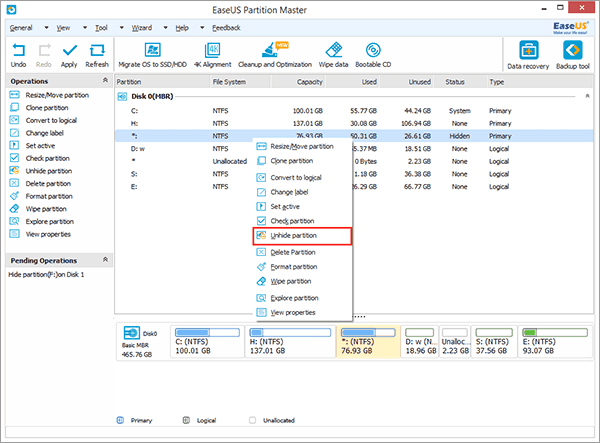Collapse the Disk 0(MBR) group

tap(587, 96)
